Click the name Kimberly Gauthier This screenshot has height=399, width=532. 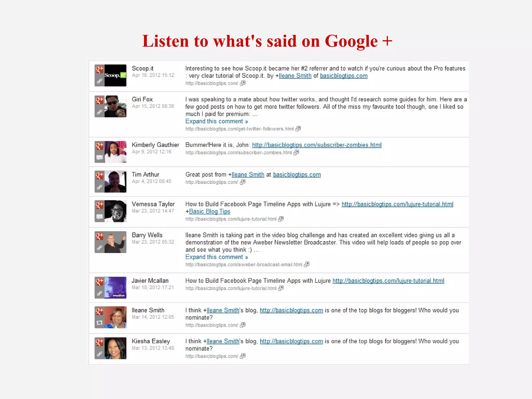coord(155,145)
